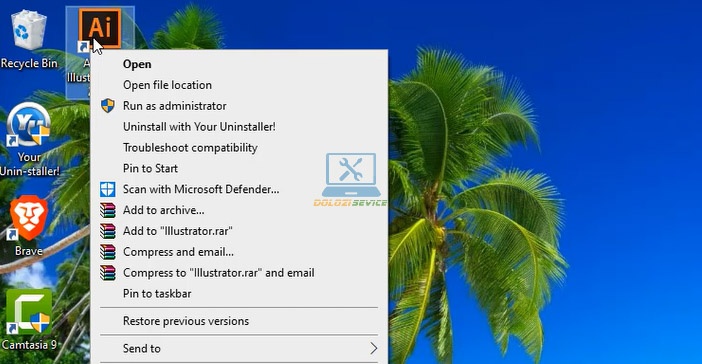Select Your Uninstaller desktop shortcut
Screen dimensions: 702x364
[x=29, y=140]
